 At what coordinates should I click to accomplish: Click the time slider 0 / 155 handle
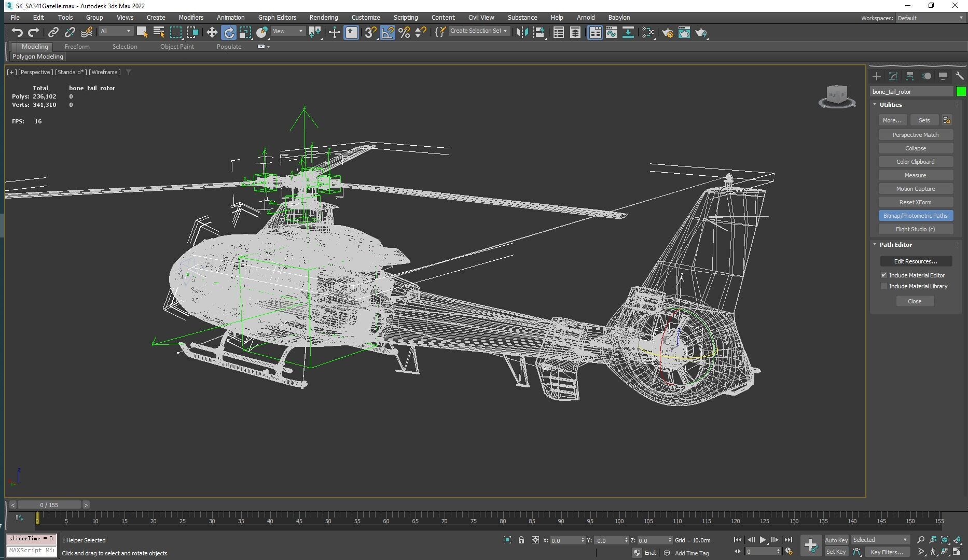pos(49,505)
